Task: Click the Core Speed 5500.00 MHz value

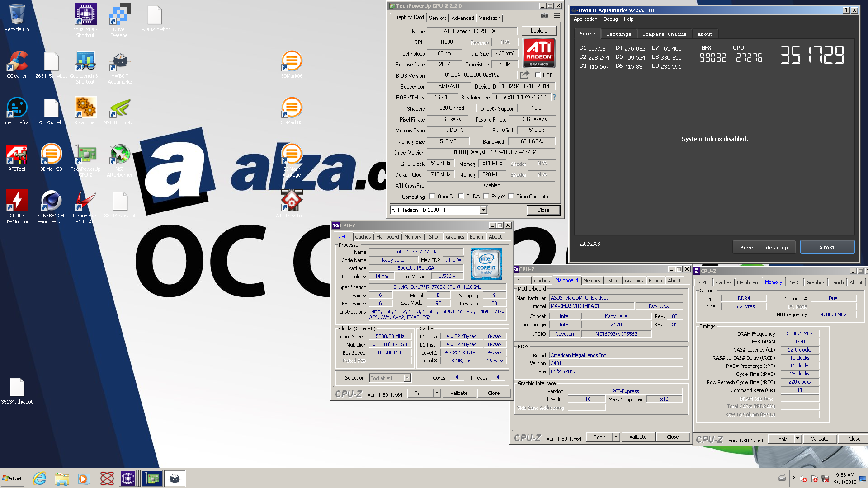Action: pos(390,337)
